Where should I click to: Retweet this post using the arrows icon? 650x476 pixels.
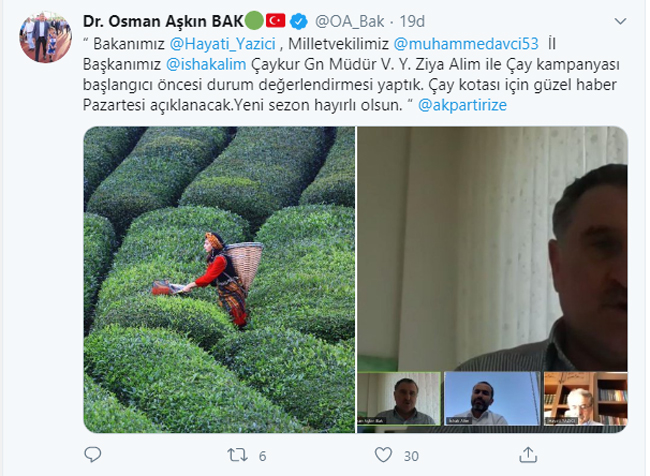click(238, 455)
